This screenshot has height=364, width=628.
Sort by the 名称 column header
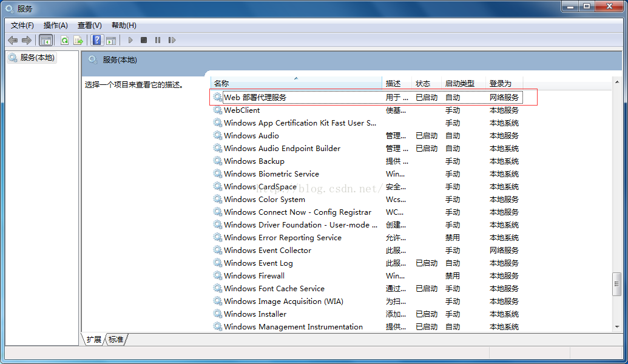296,83
